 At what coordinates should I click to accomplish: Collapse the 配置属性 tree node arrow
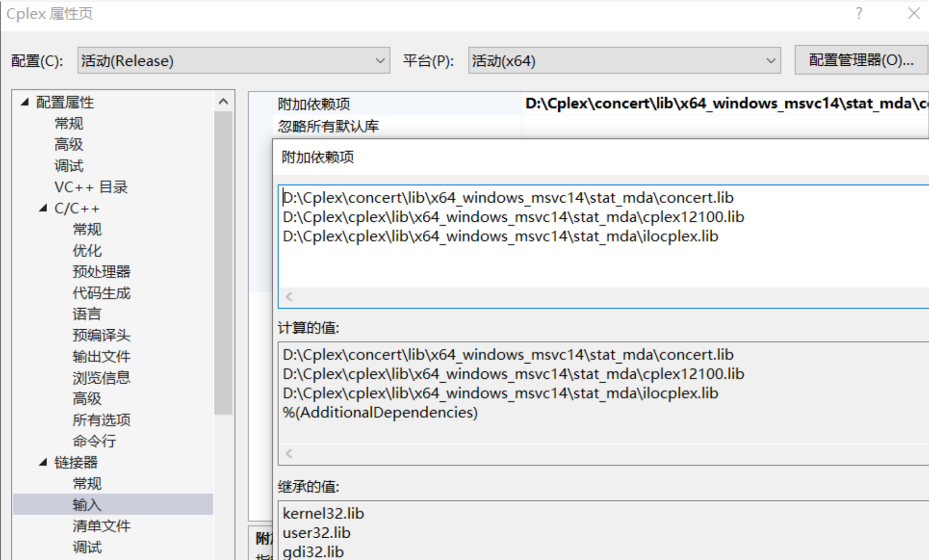(25, 102)
